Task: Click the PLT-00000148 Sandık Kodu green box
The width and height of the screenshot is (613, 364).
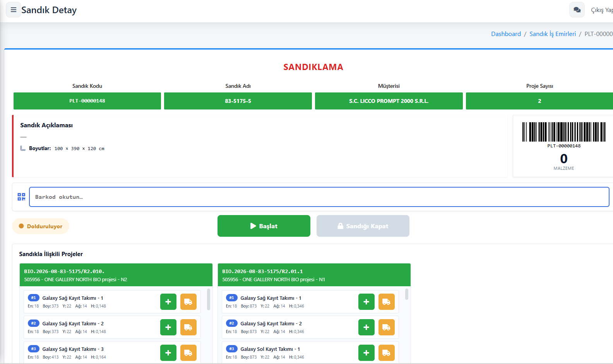Action: pos(87,101)
